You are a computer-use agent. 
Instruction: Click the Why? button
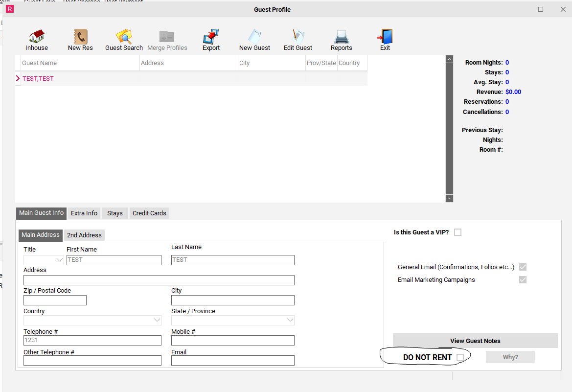[x=510, y=357]
